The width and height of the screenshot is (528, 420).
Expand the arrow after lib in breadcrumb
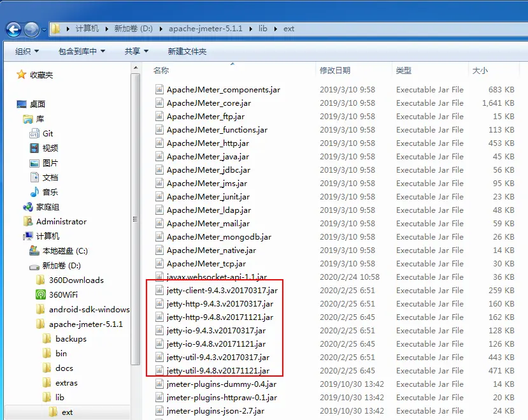click(275, 29)
